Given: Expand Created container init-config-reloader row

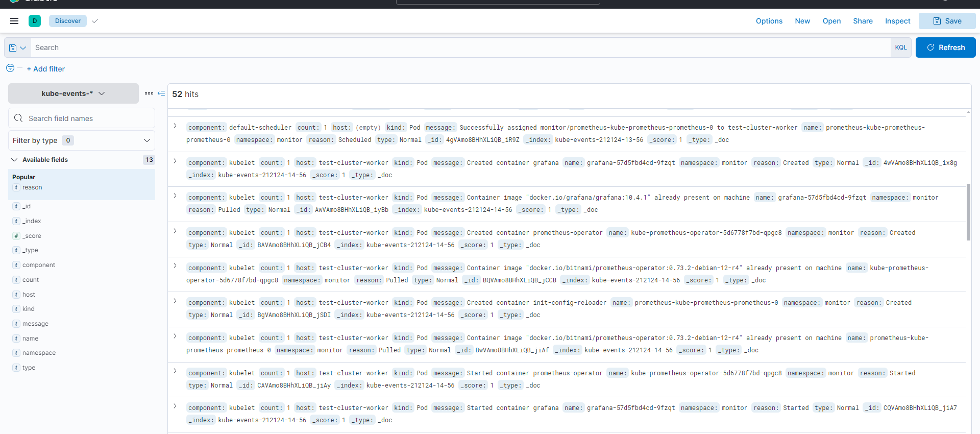Looking at the screenshot, I should pyautogui.click(x=175, y=301).
